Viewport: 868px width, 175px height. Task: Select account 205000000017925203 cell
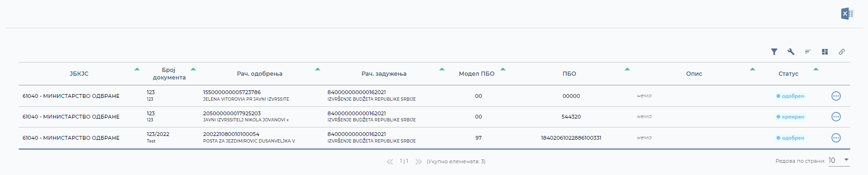click(x=232, y=113)
